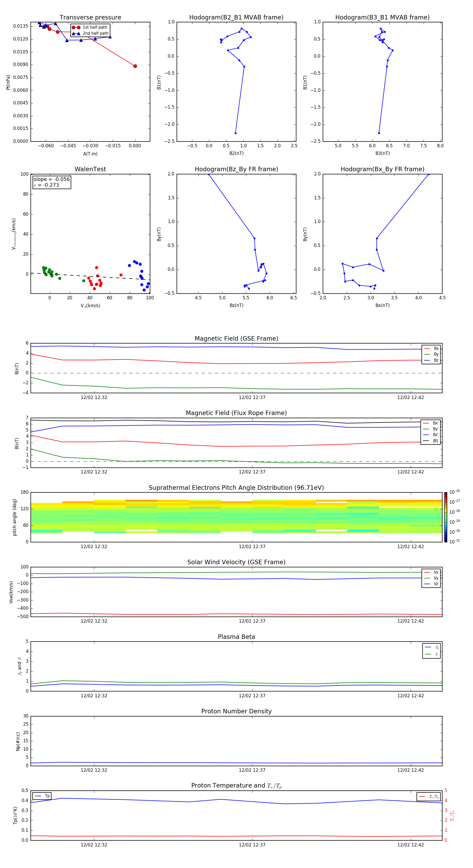Click the 'Bx(nT)' x-axis label

click(382, 305)
